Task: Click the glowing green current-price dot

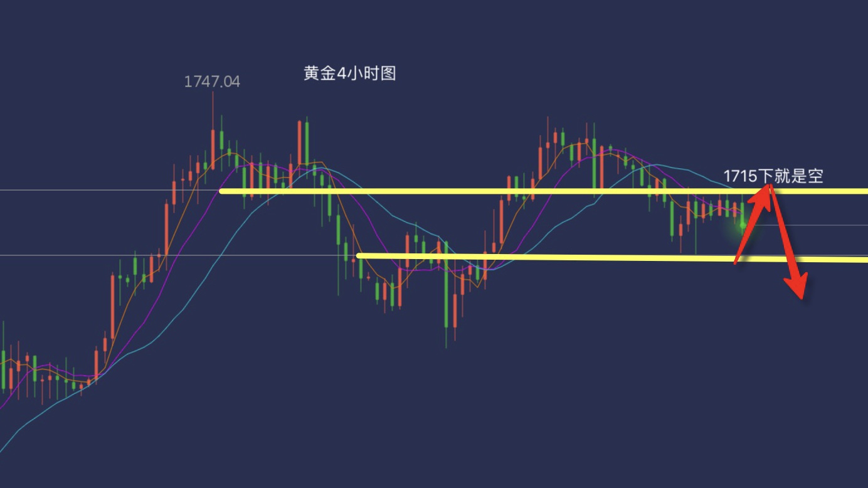Action: [743, 225]
